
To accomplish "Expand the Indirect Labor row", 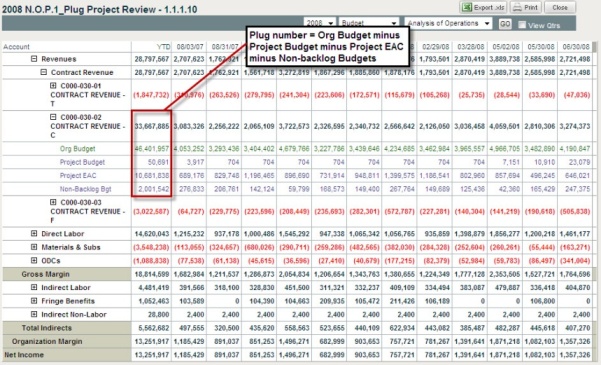I will pyautogui.click(x=34, y=287).
